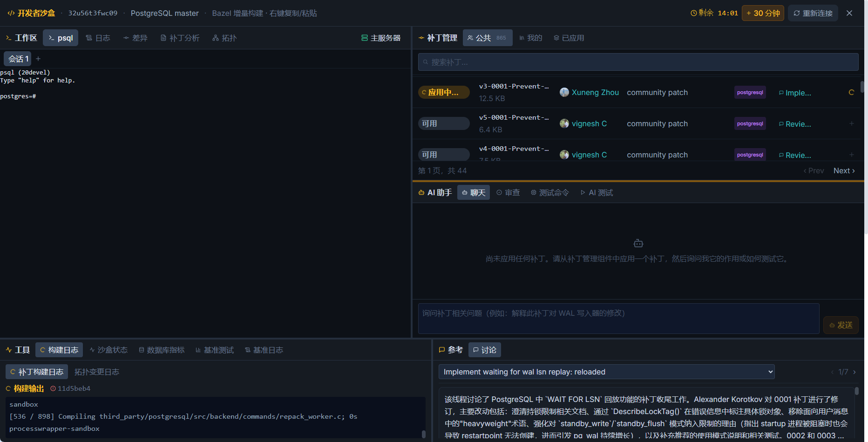Open the 日志 logs tab
This screenshot has height=442, width=868.
[98, 38]
